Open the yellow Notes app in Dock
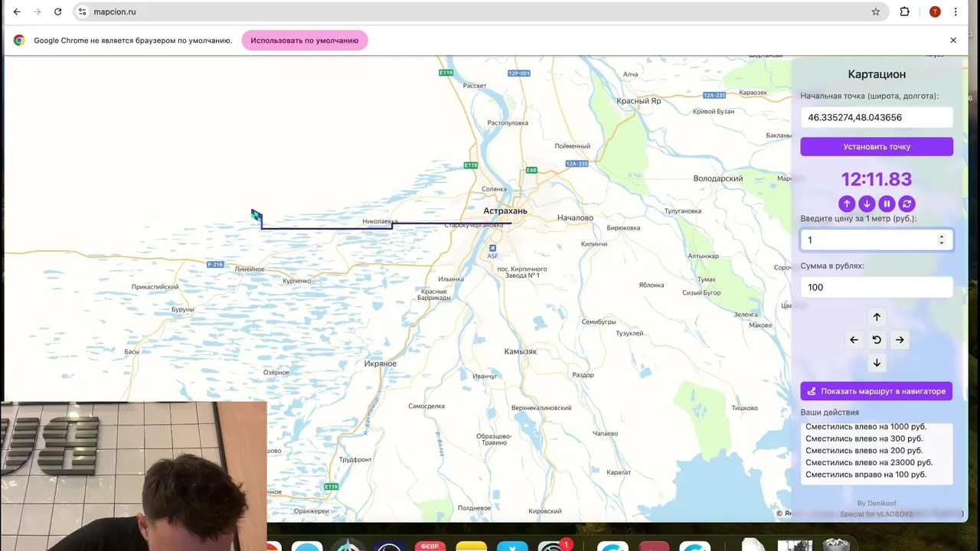980x551 pixels. pyautogui.click(x=472, y=546)
